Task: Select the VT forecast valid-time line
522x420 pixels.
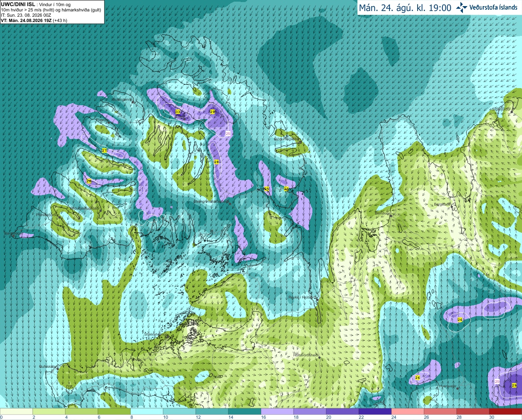Action: click(x=34, y=20)
